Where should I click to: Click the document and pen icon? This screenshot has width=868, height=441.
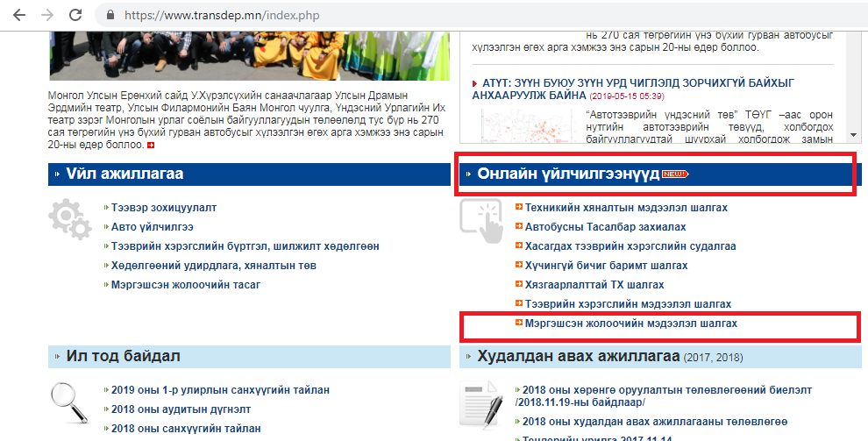click(x=481, y=406)
